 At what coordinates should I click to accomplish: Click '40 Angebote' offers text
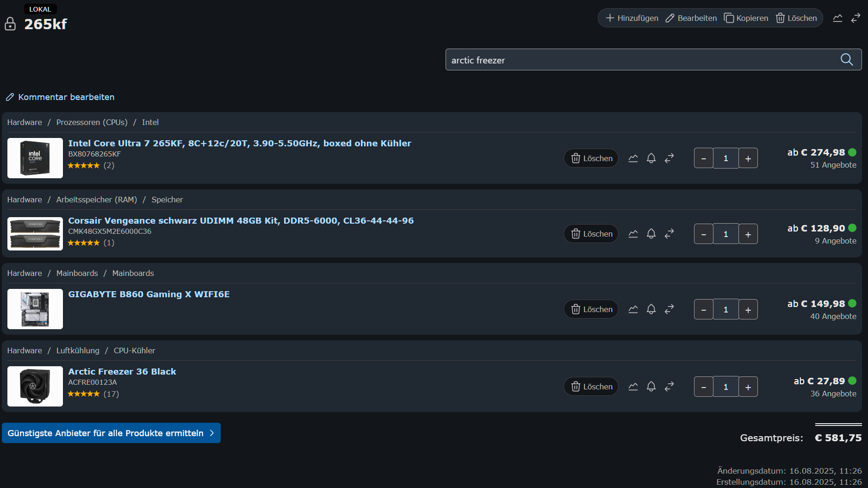[x=833, y=316]
